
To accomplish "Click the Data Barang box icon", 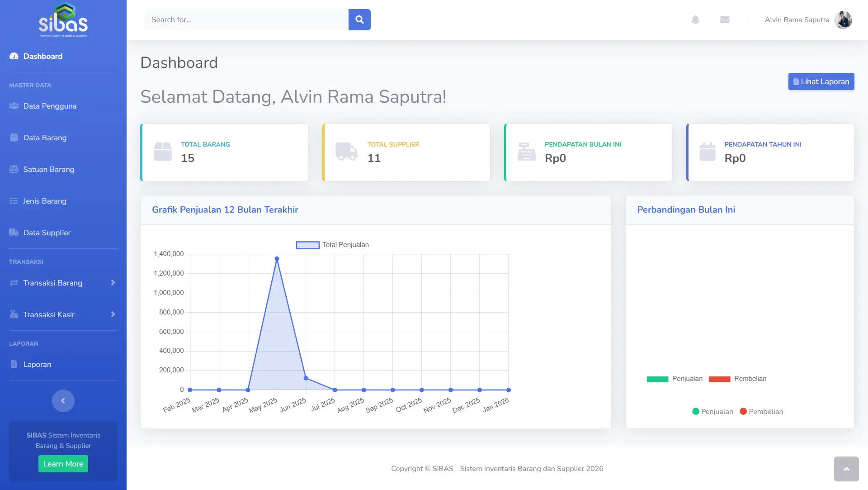I will (14, 138).
